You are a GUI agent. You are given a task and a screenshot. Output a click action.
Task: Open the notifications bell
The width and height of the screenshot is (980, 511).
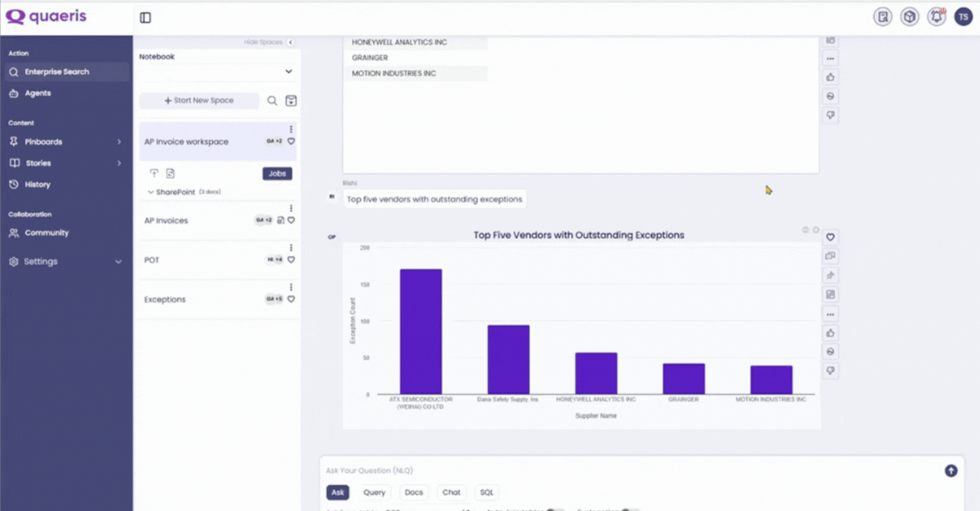click(936, 17)
